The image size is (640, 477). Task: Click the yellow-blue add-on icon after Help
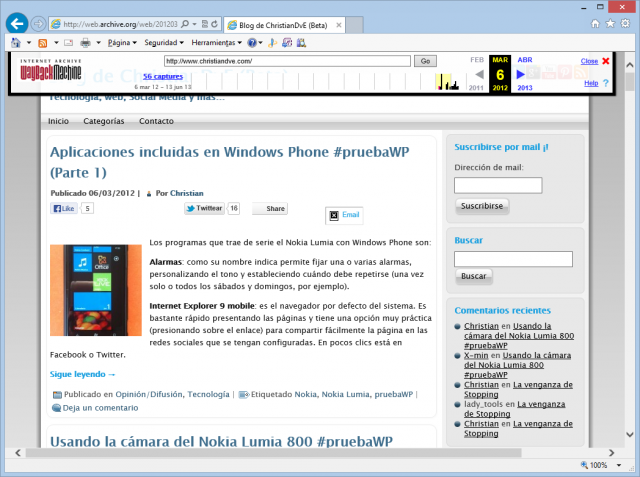point(273,42)
